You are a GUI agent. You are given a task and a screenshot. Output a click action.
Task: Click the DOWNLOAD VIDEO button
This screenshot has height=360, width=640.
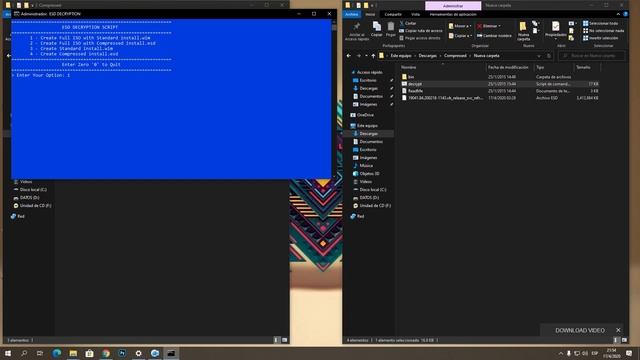pyautogui.click(x=580, y=330)
